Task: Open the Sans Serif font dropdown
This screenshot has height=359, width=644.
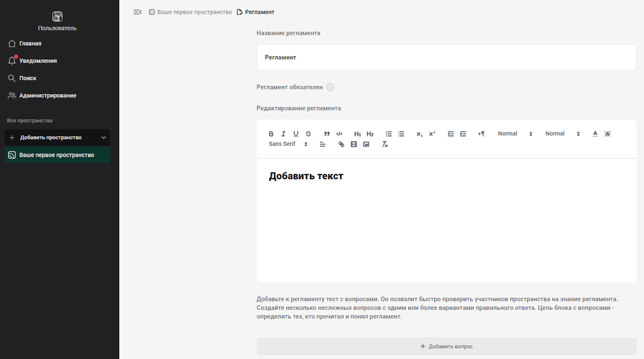Action: (x=289, y=144)
